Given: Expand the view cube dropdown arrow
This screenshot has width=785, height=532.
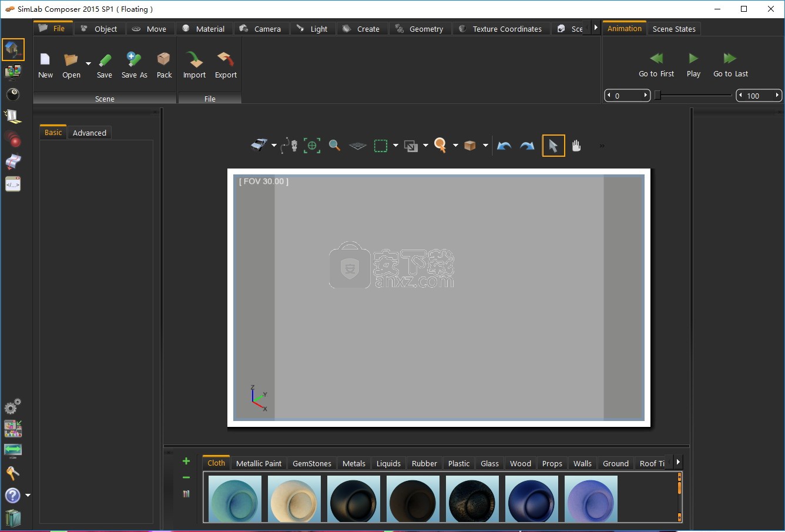Looking at the screenshot, I should (485, 146).
